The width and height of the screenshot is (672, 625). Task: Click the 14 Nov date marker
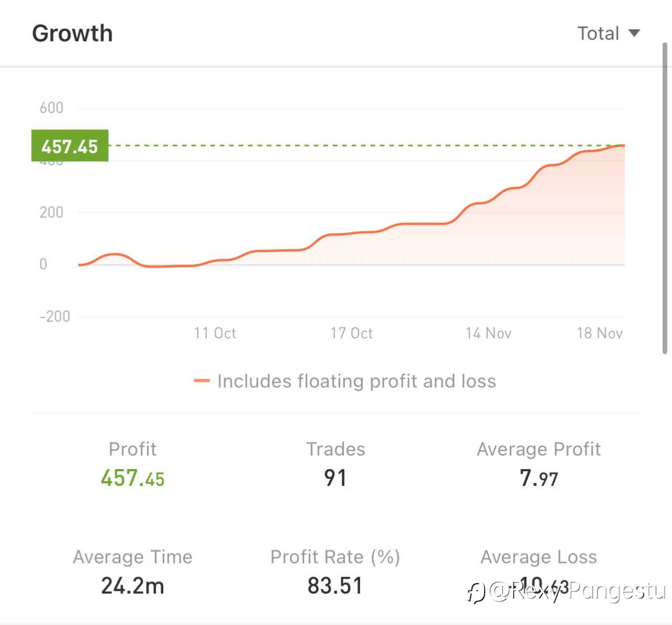coord(488,333)
